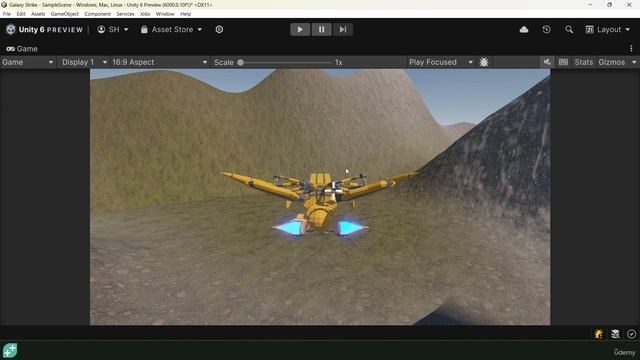Open global Search with the magnifier icon
The width and height of the screenshot is (640, 360).
569,29
